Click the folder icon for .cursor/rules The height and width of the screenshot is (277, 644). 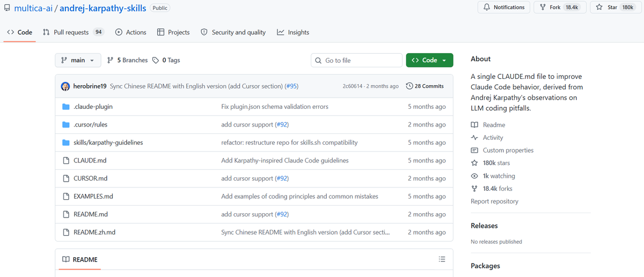click(x=66, y=124)
